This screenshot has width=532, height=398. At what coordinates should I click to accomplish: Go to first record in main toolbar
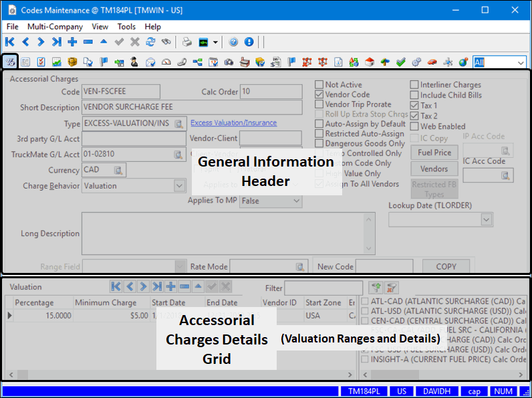pos(10,42)
